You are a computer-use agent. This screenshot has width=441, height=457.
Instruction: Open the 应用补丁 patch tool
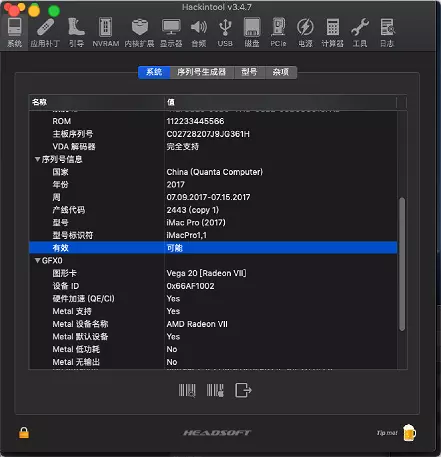click(x=45, y=33)
